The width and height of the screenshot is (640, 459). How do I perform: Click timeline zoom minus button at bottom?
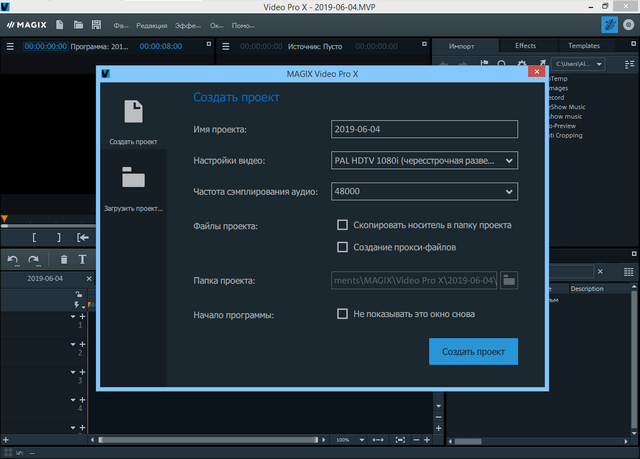(x=416, y=440)
